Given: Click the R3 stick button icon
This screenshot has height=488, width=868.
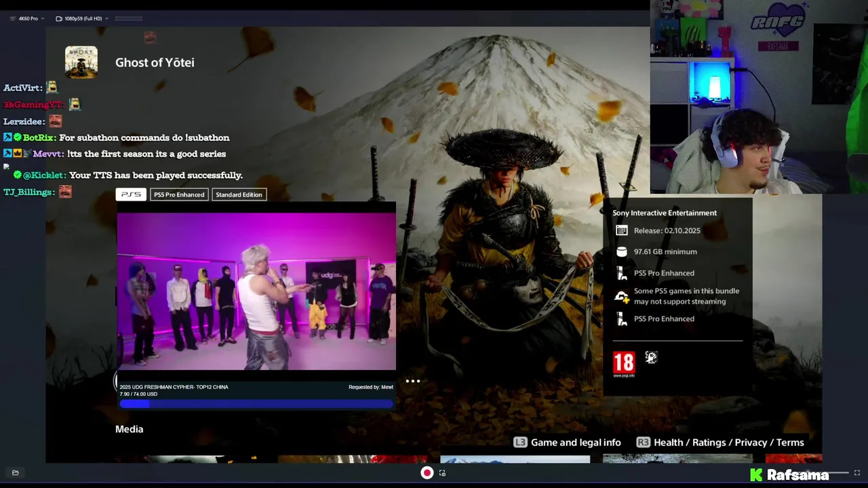Looking at the screenshot, I should (644, 443).
